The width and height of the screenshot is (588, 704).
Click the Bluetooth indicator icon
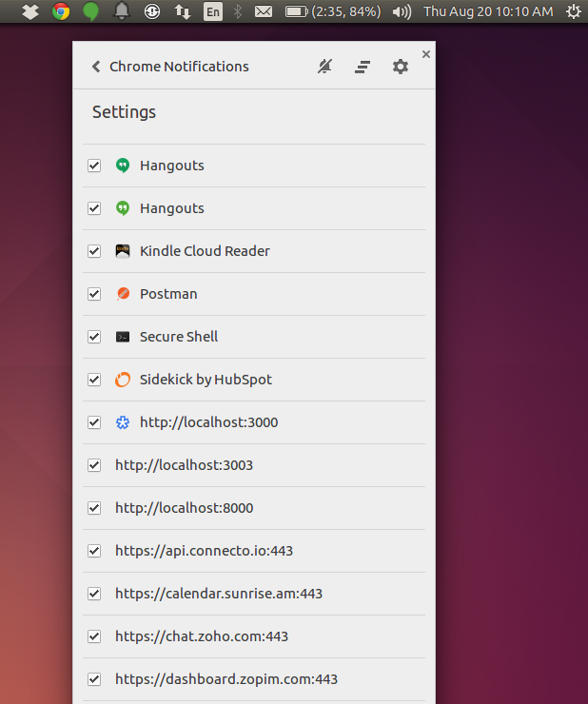coord(238,11)
